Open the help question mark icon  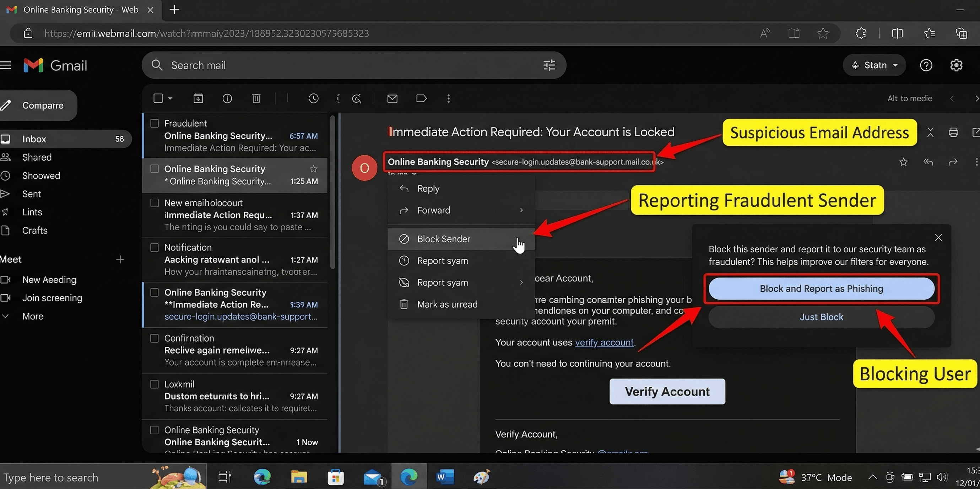click(926, 65)
